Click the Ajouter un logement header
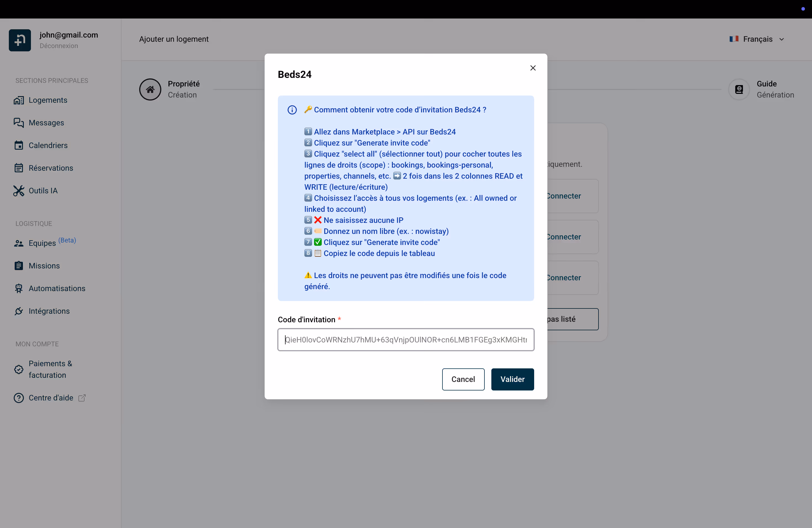 174,39
